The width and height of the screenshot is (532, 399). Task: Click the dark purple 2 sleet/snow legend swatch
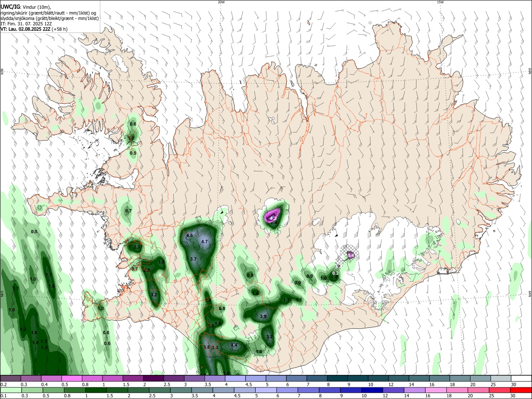tap(153, 379)
